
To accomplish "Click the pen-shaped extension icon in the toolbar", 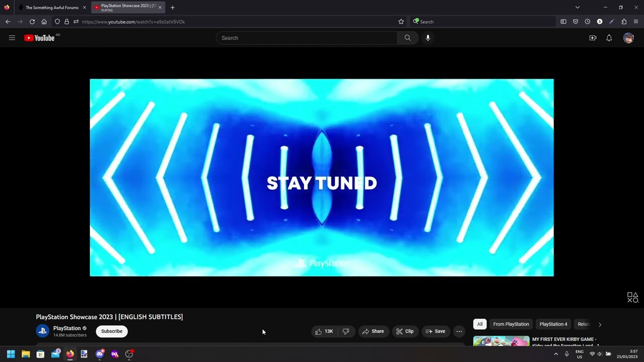I will [612, 22].
